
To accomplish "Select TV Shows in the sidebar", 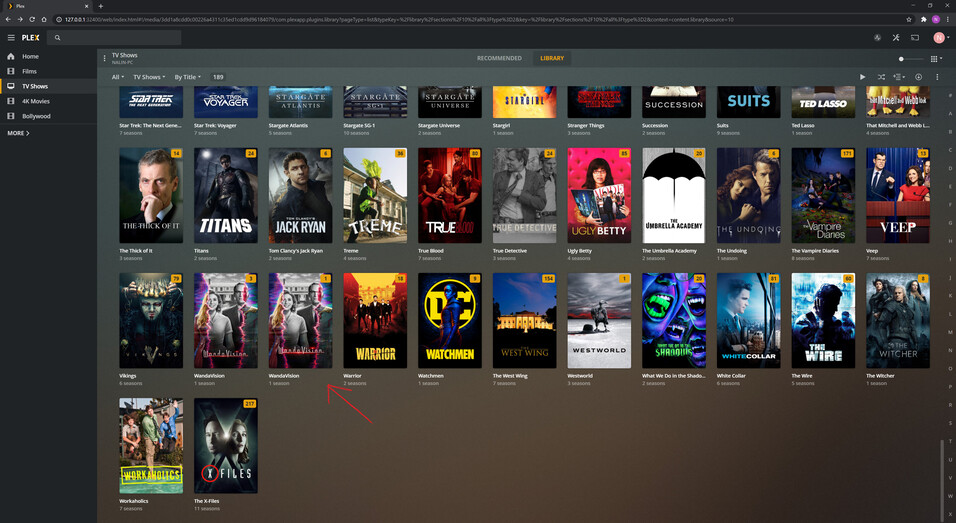I will tap(49, 86).
